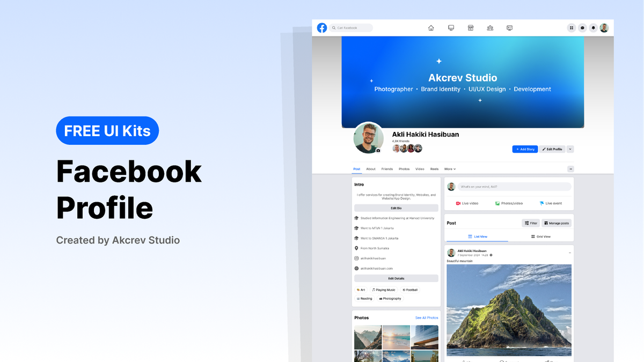Screen dimensions: 644x362
Task: Click the Art hobby tag
Action: (361, 290)
